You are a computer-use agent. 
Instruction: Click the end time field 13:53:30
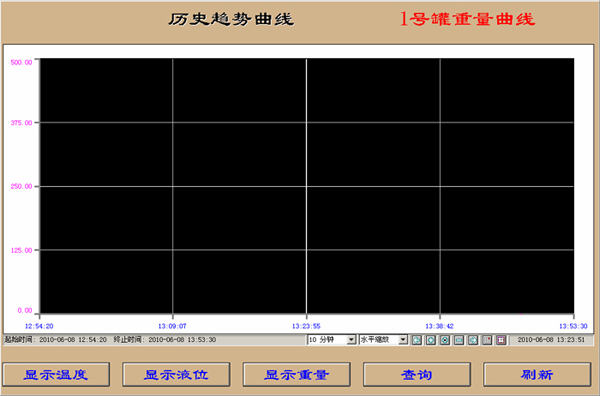tap(182, 340)
